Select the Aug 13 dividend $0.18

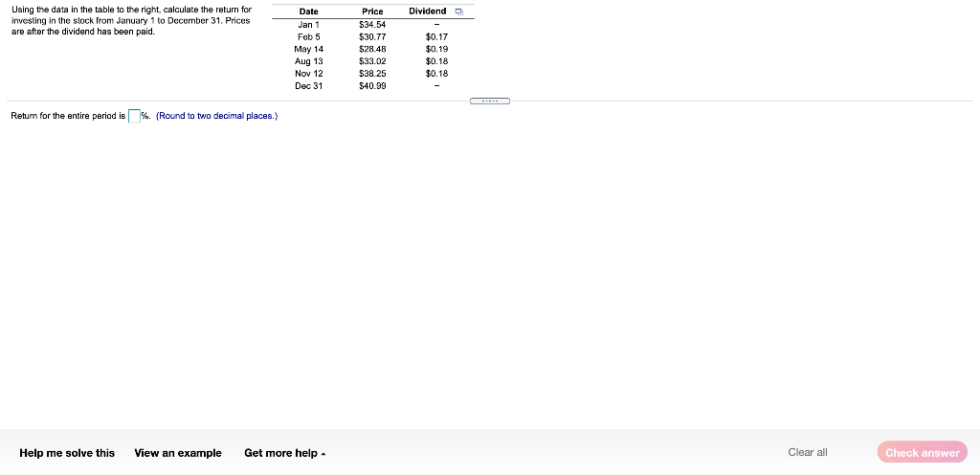click(x=436, y=61)
